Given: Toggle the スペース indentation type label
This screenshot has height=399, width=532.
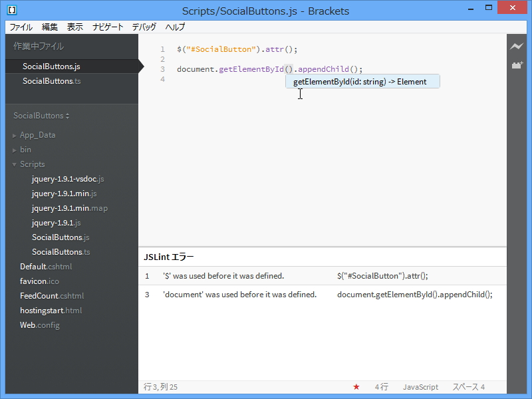Looking at the screenshot, I should pos(465,387).
